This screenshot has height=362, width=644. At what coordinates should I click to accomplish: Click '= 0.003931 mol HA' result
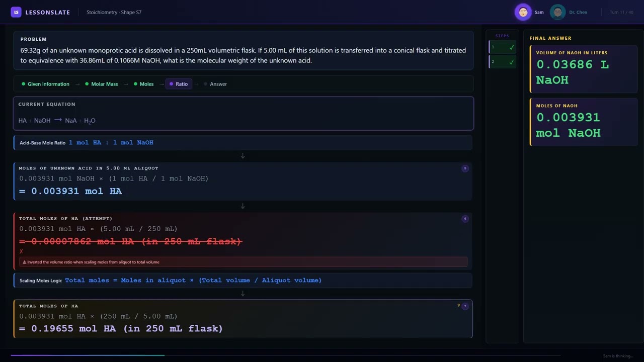[x=70, y=191]
